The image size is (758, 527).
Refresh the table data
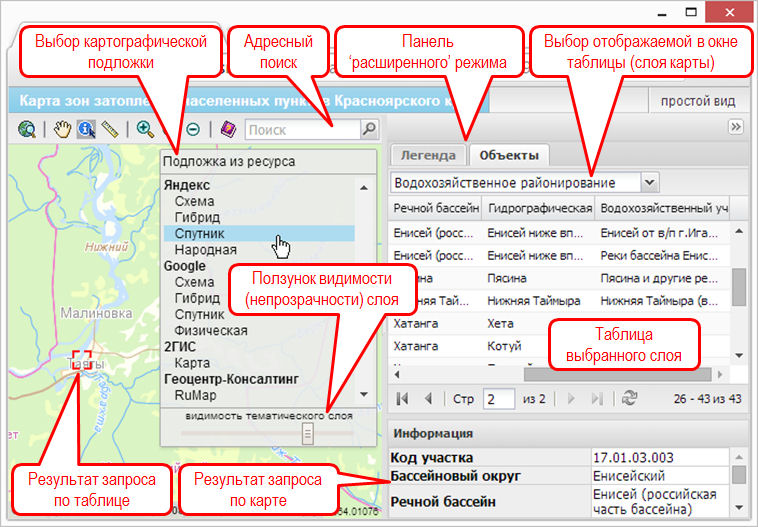click(629, 398)
